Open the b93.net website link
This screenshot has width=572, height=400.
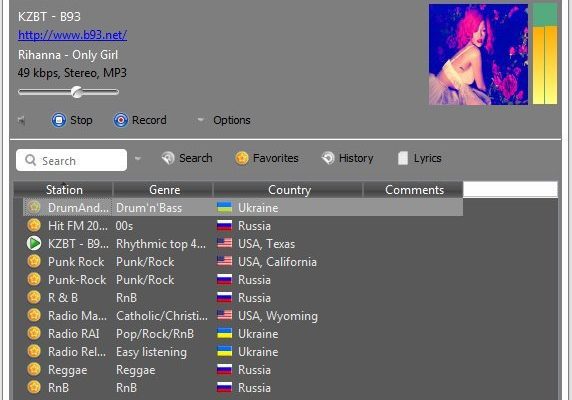72,35
